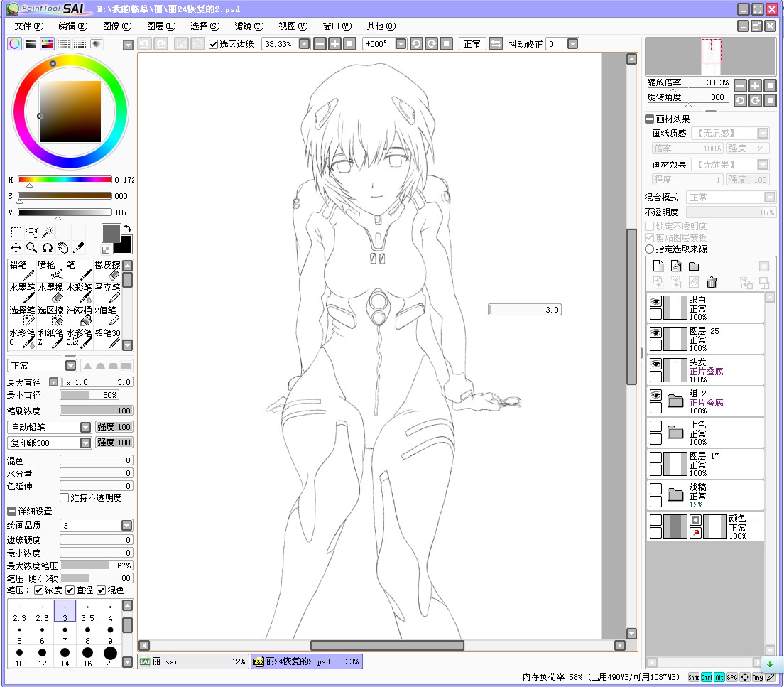Toggle the HSV slider panel icon
The height and width of the screenshot is (687, 784).
click(x=47, y=44)
